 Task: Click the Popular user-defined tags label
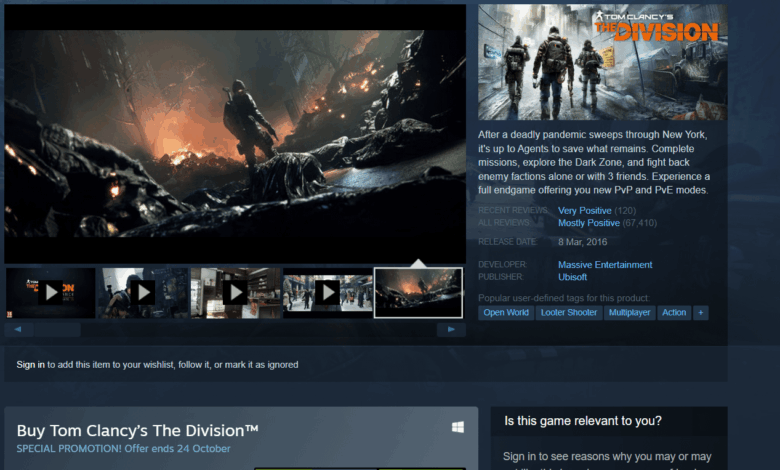click(x=564, y=298)
